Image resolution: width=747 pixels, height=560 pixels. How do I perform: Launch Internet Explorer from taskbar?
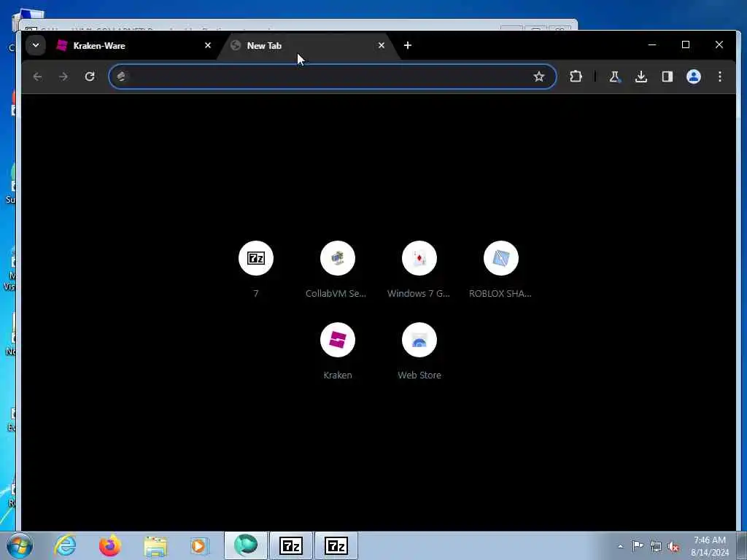click(65, 545)
